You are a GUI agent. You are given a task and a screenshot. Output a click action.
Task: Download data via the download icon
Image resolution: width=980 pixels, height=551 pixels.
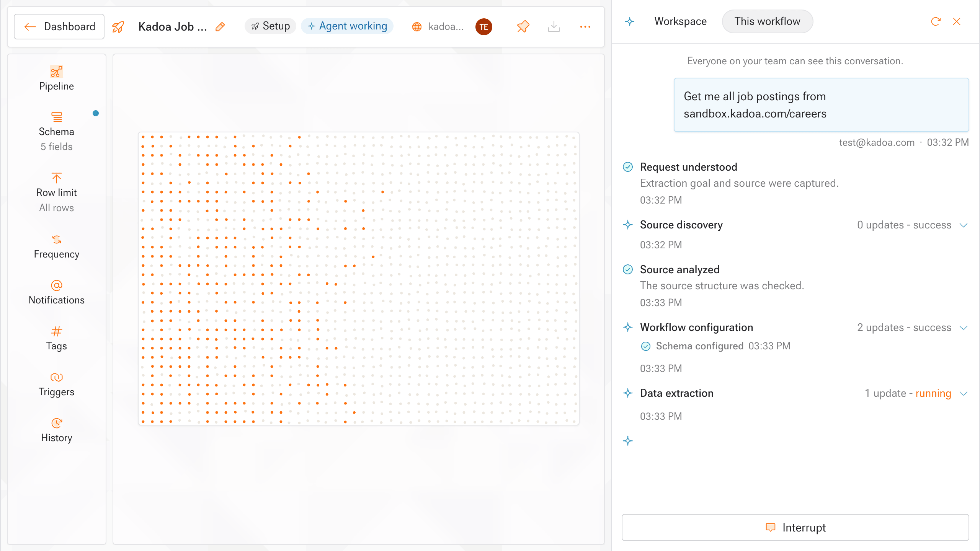(x=554, y=26)
